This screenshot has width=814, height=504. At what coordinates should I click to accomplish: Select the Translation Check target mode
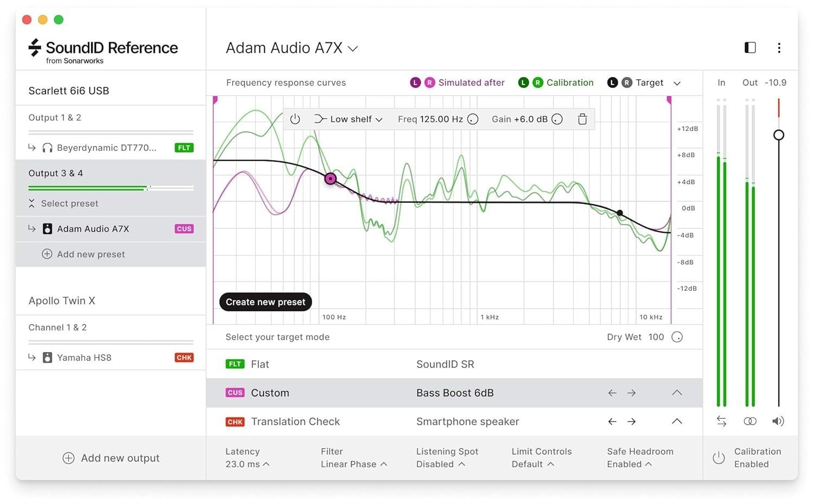click(x=454, y=422)
